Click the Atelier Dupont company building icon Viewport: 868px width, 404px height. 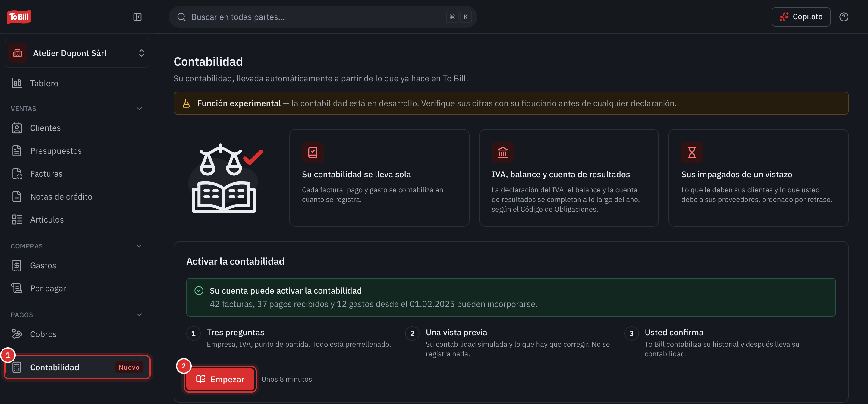(17, 53)
